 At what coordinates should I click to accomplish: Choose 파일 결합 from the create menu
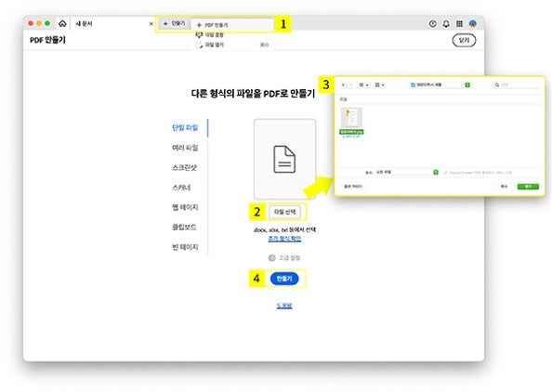[x=232, y=35]
